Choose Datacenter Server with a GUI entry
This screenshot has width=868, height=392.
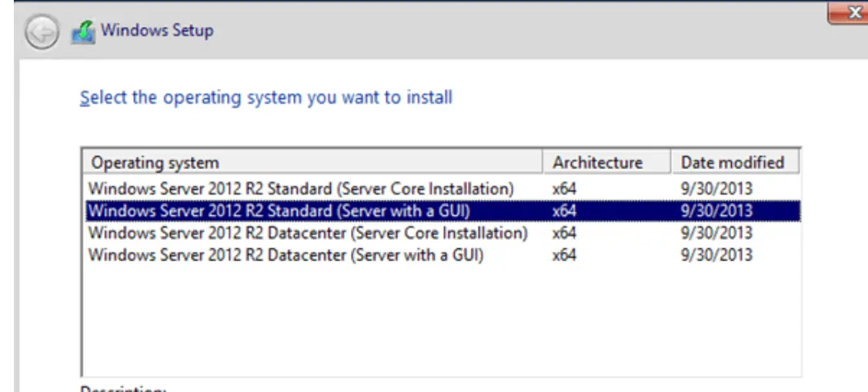285,255
